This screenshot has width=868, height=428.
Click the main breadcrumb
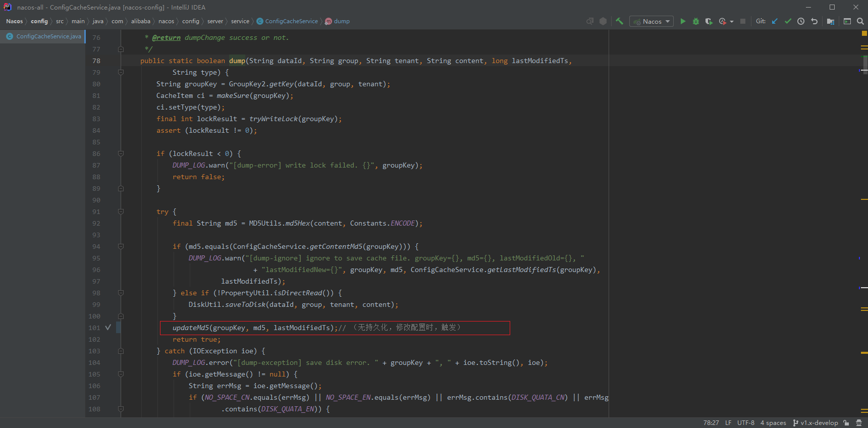tap(78, 21)
